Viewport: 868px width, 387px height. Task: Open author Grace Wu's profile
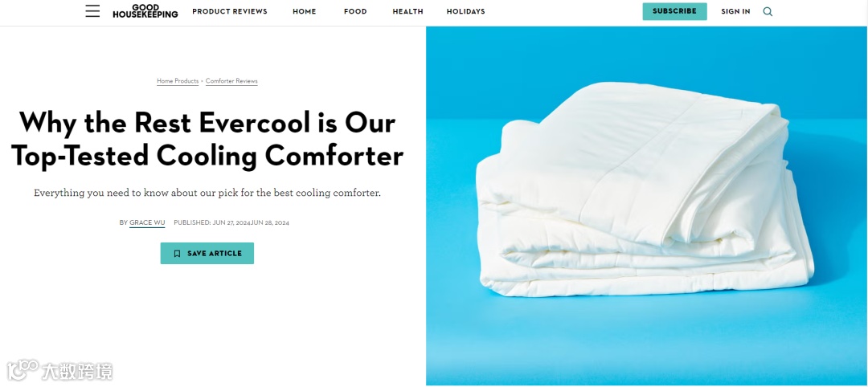click(x=147, y=222)
